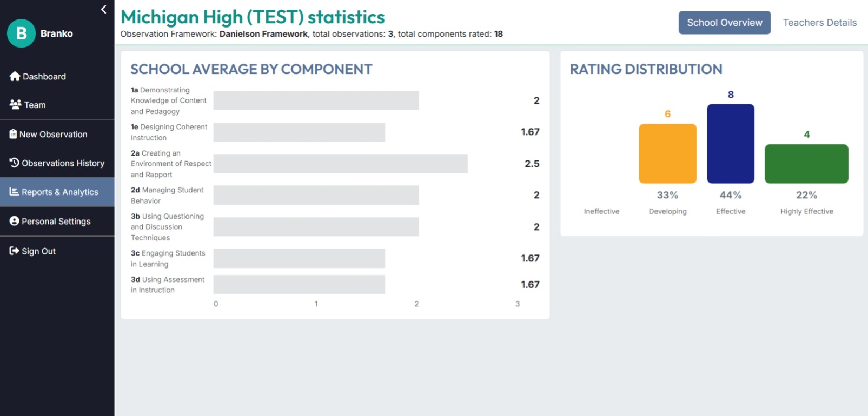Click the Team people icon

pyautogui.click(x=16, y=104)
